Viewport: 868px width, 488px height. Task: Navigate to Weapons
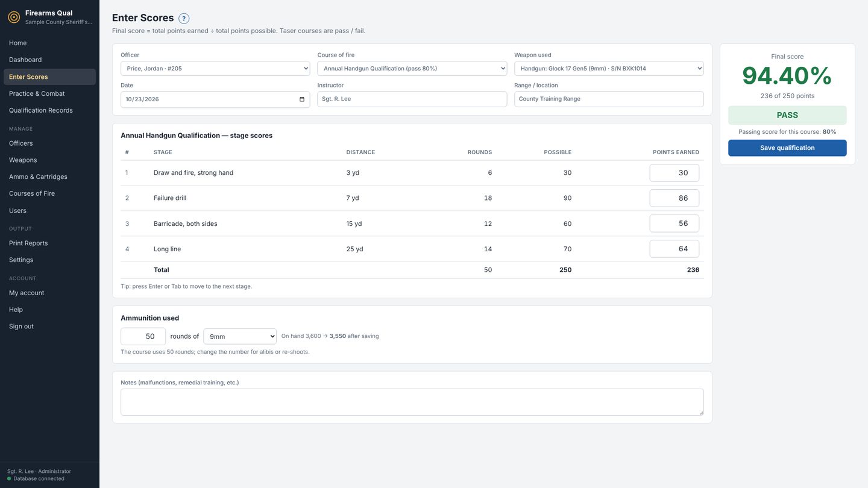[x=49, y=160]
